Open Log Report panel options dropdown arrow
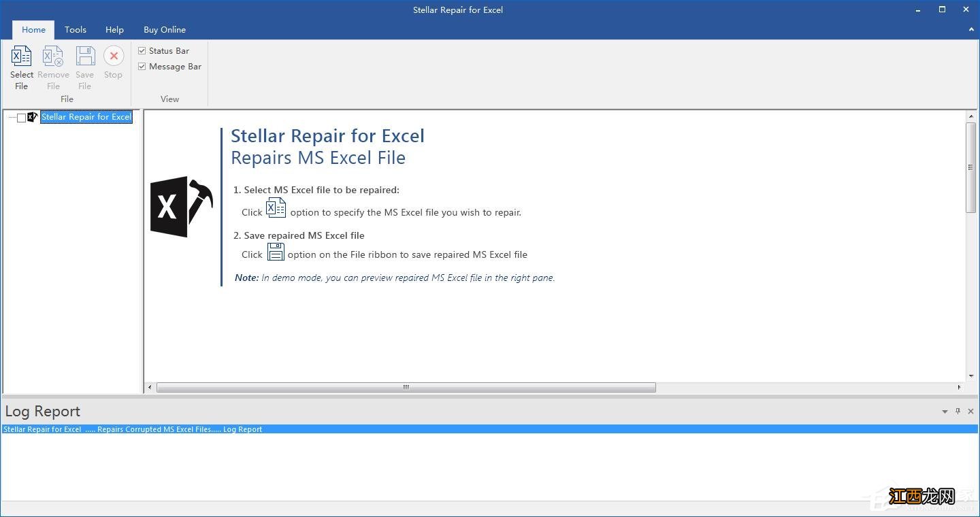Viewport: 980px width, 517px height. [945, 412]
